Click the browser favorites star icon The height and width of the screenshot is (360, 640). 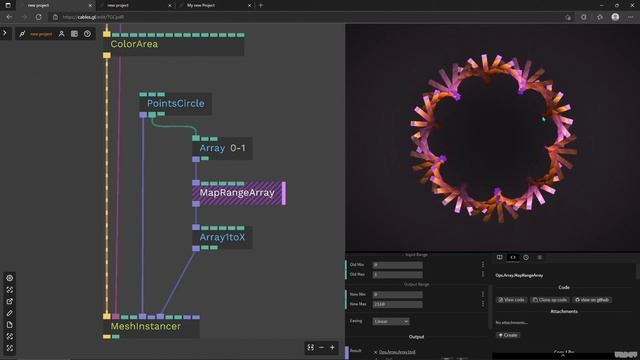click(600, 17)
